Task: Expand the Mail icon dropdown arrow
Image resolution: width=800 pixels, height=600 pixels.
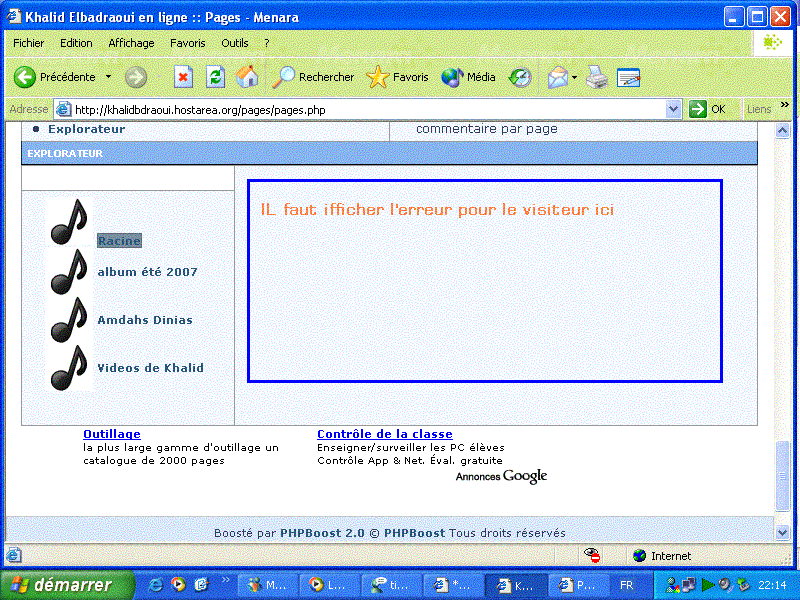Action: pyautogui.click(x=572, y=77)
